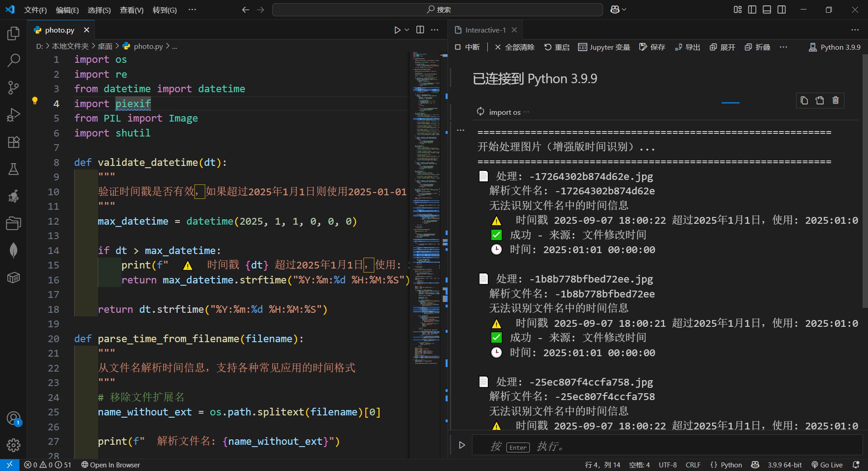Click 折叠 to collapse all cells
Image resolution: width=868 pixels, height=471 pixels.
tap(758, 47)
